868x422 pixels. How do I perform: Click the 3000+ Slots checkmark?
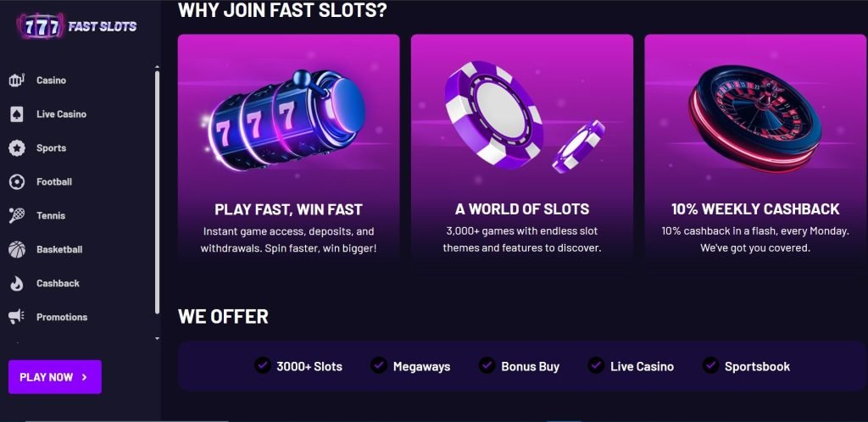click(x=263, y=365)
